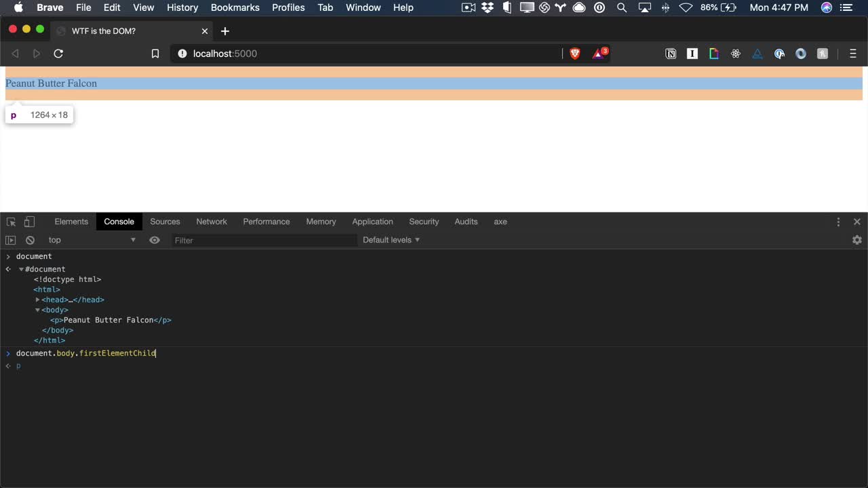Open the top JavaScript context dropdown
Viewport: 868px width, 488px height.
pos(92,240)
